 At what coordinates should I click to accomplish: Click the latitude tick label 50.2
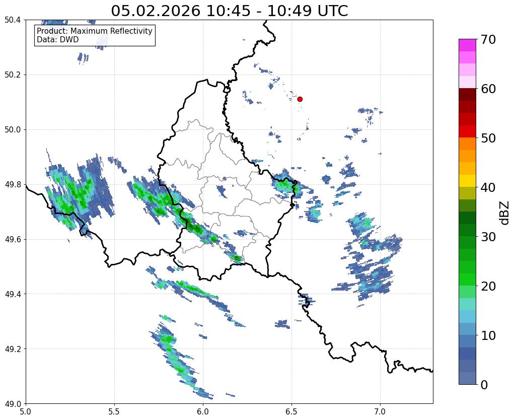13,75
